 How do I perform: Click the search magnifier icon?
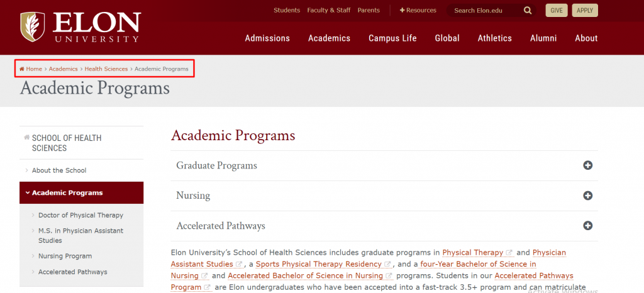click(528, 11)
